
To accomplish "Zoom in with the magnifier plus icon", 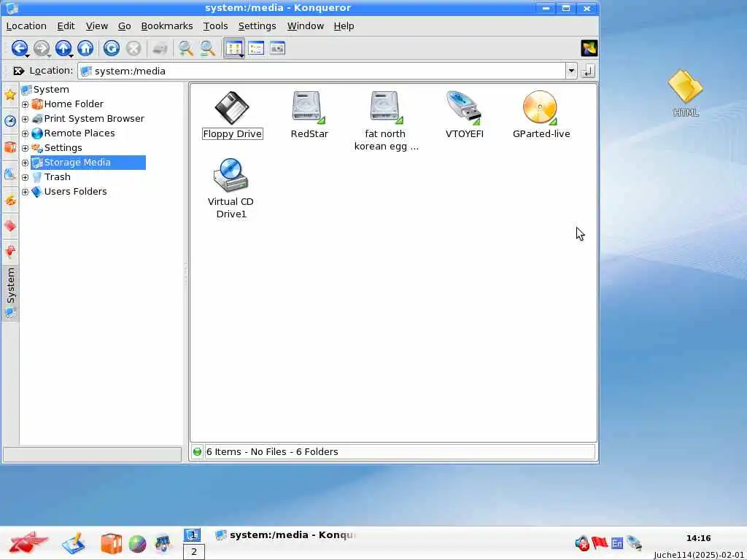I will click(185, 48).
